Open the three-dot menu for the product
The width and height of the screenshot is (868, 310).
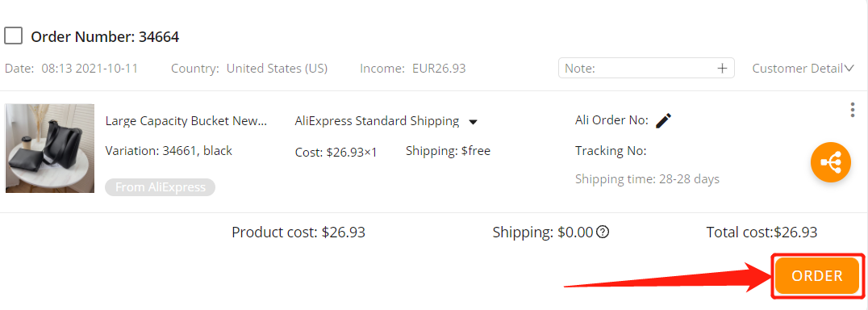click(853, 110)
